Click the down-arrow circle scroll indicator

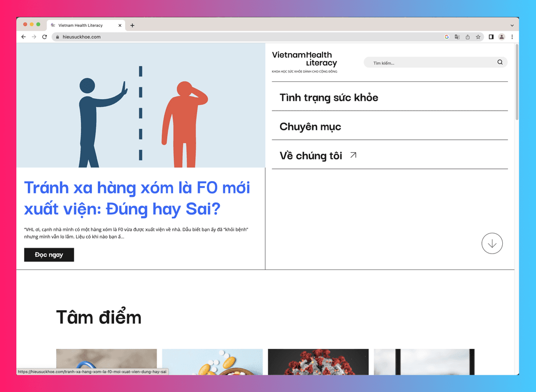click(492, 243)
